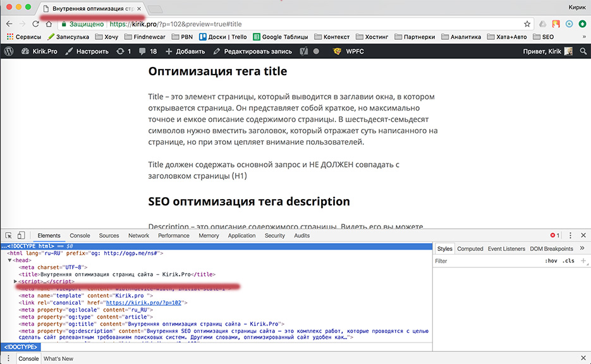Screen dimensions: 591x364
Task: Open the Audits tab
Action: 302,236
